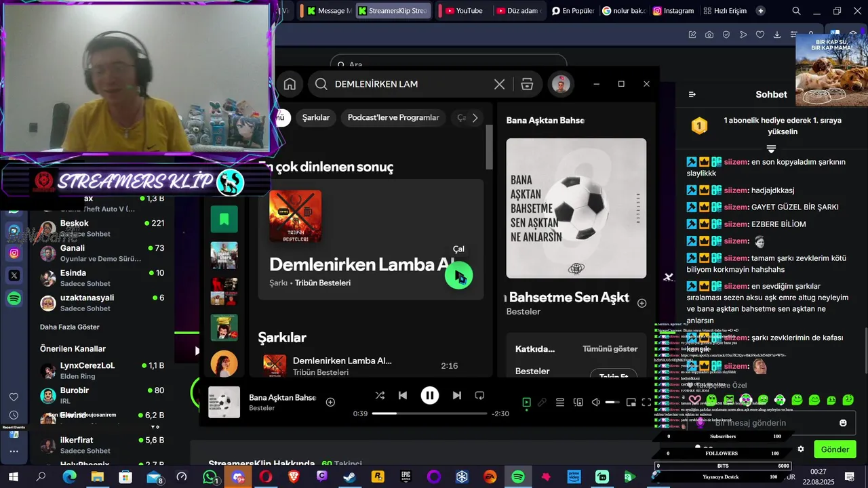Switch Spotify to full screen view
This screenshot has width=868, height=488.
(x=646, y=403)
